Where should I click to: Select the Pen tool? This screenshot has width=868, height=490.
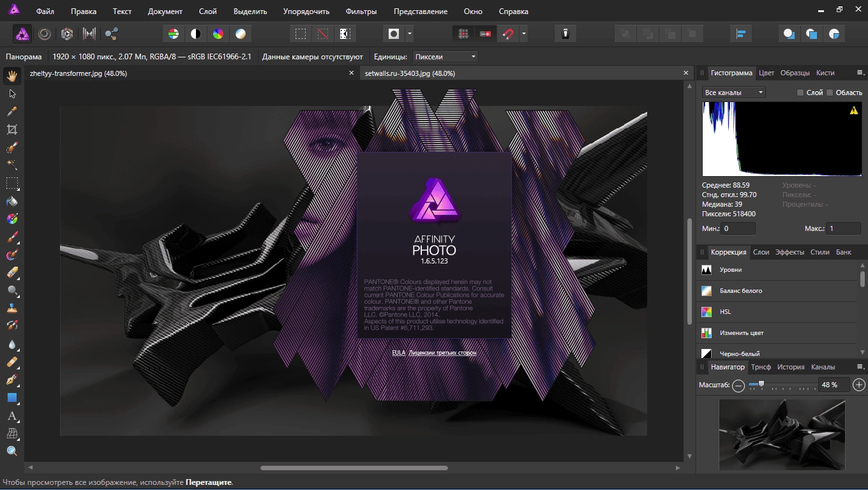[12, 380]
